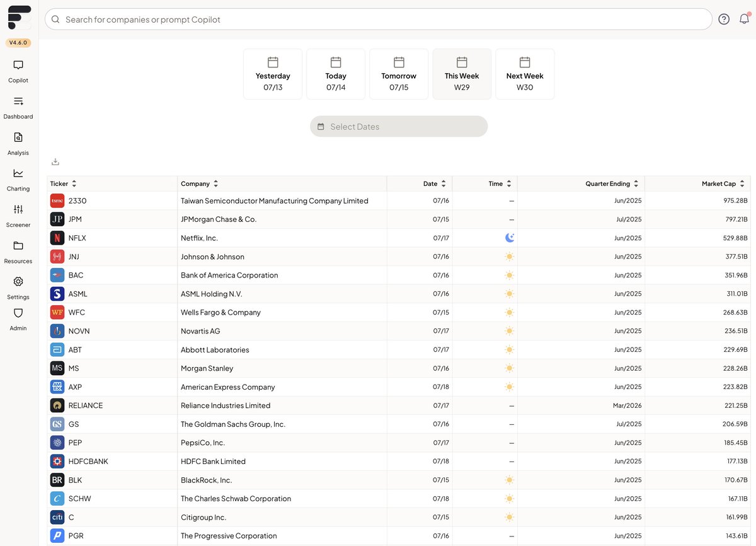Click the Citigroup Inc. company name

pos(203,518)
